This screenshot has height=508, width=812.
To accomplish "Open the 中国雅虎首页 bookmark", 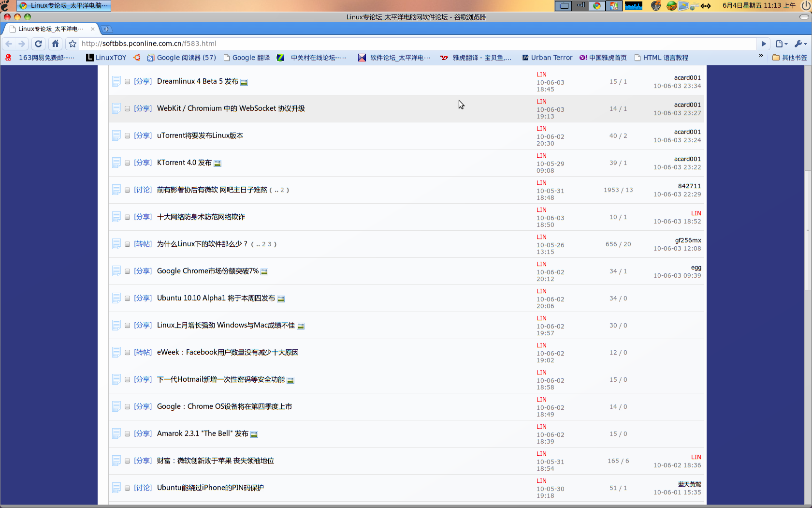I will 603,58.
